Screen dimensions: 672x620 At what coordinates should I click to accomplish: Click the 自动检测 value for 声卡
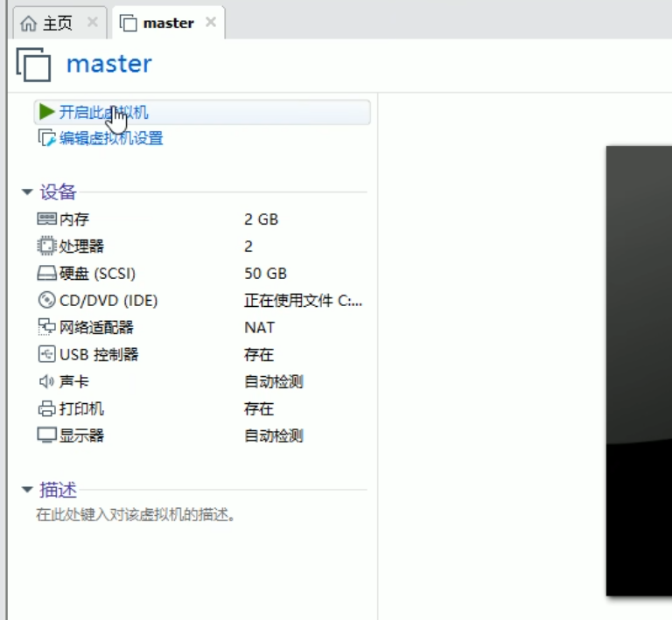pyautogui.click(x=274, y=381)
